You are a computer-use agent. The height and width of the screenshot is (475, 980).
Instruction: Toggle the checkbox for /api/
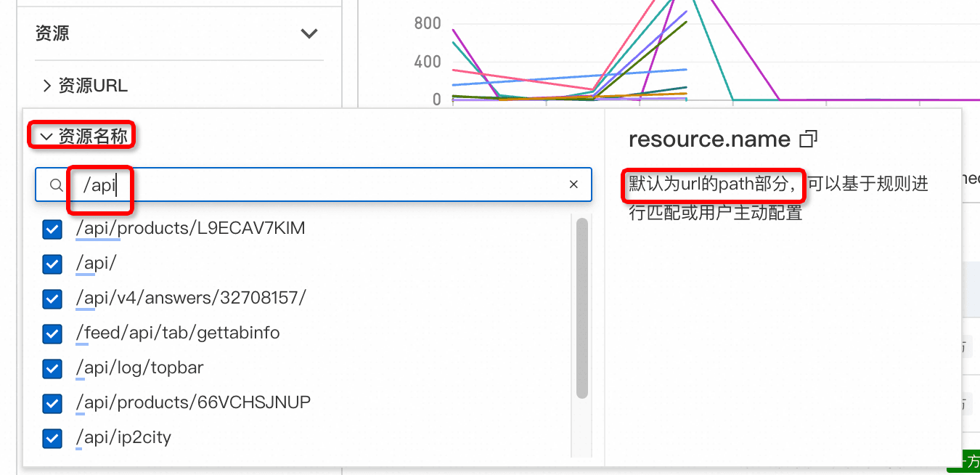click(52, 264)
